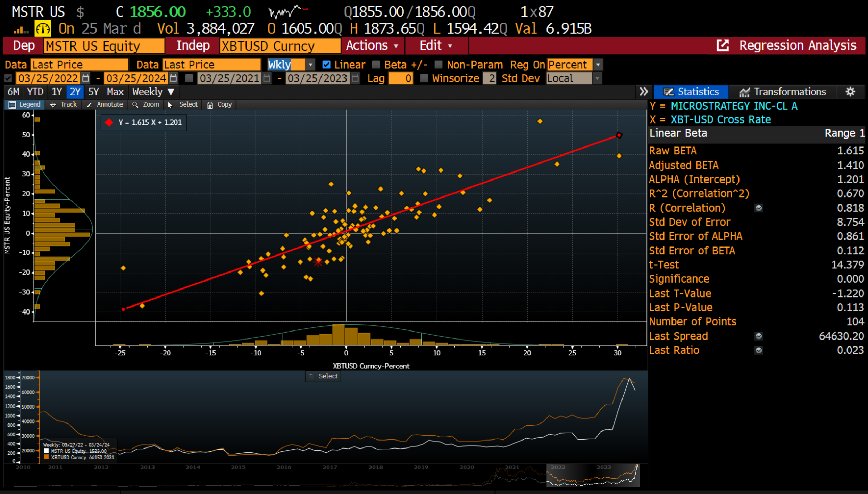868x494 pixels.
Task: Open the Reg On Percent dropdown
Action: click(x=598, y=65)
